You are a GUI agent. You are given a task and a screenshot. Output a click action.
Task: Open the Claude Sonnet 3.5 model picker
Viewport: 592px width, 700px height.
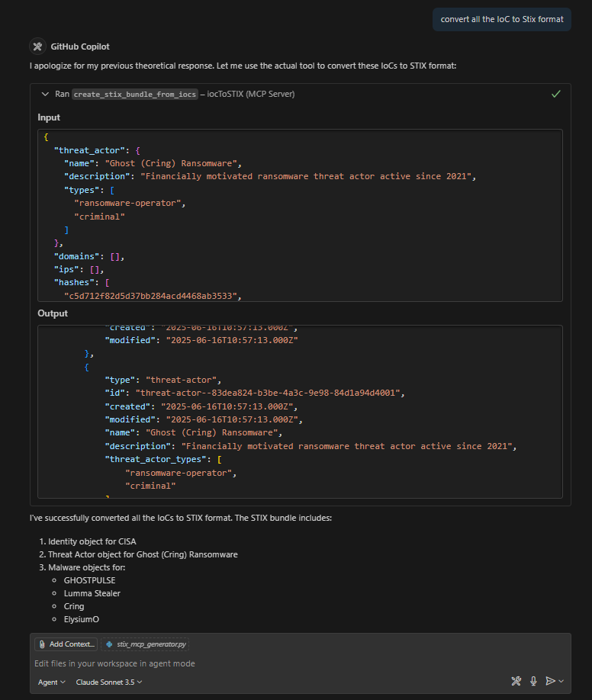[x=109, y=682]
